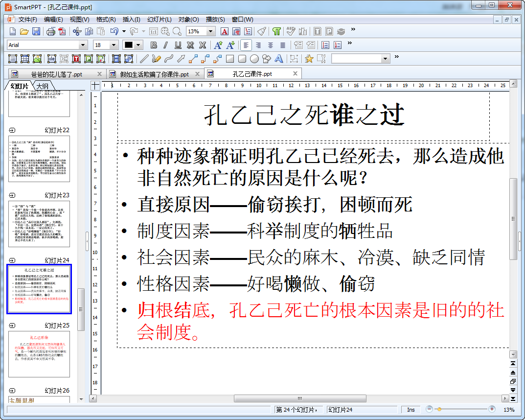
Task: Open the font size 18 dropdown
Action: [114, 45]
